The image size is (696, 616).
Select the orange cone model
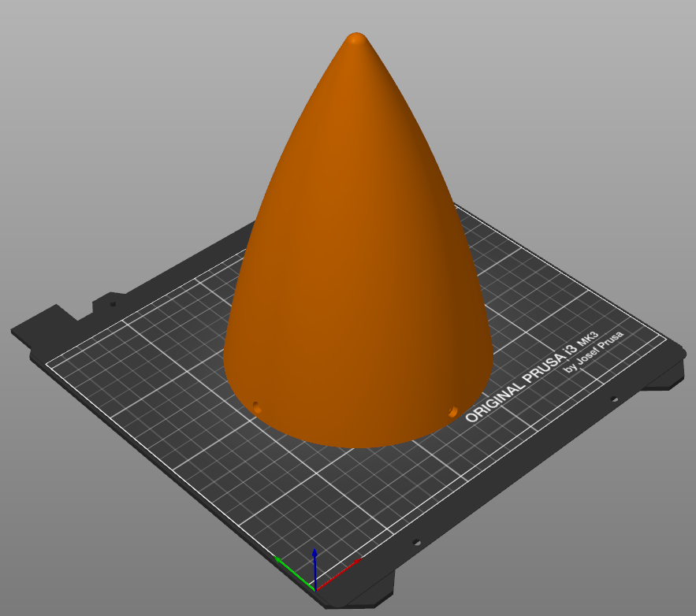355,236
